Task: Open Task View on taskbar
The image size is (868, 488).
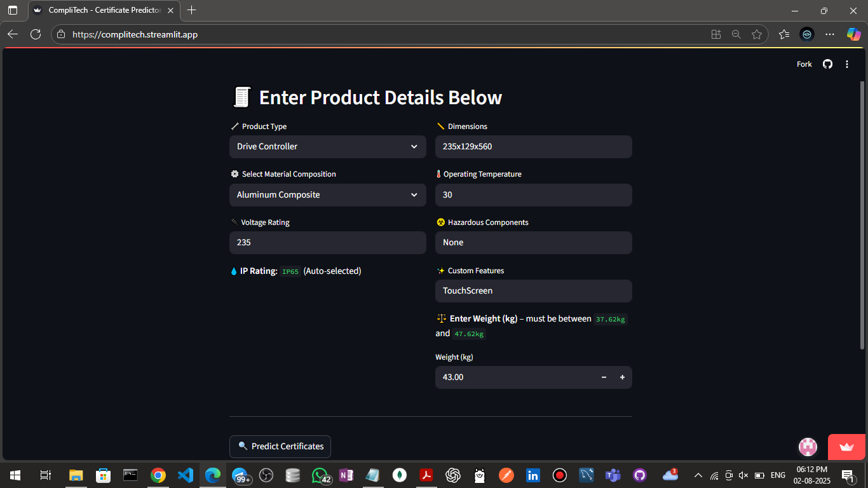Action: coord(45,475)
